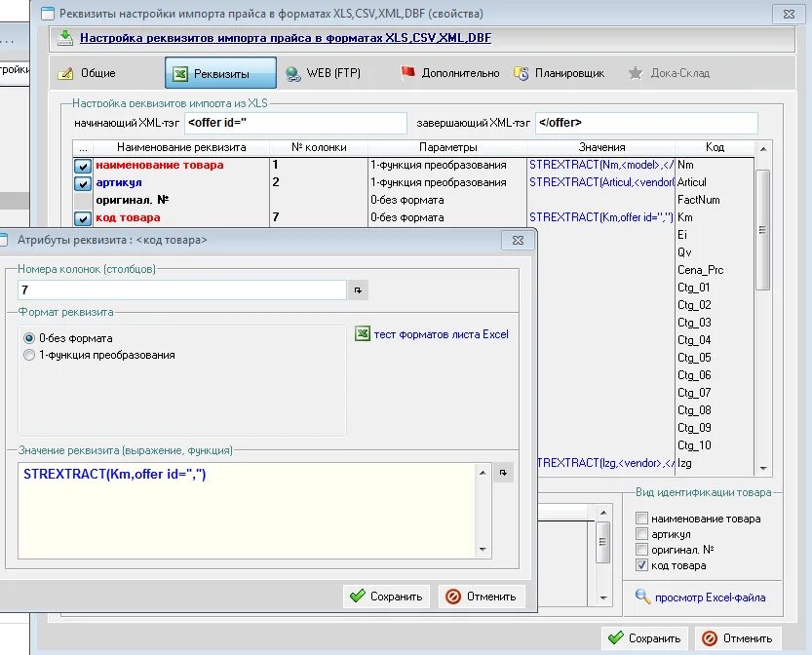The height and width of the screenshot is (655, 812).
Task: Click expression box scroll down arrow
Action: coord(483,549)
